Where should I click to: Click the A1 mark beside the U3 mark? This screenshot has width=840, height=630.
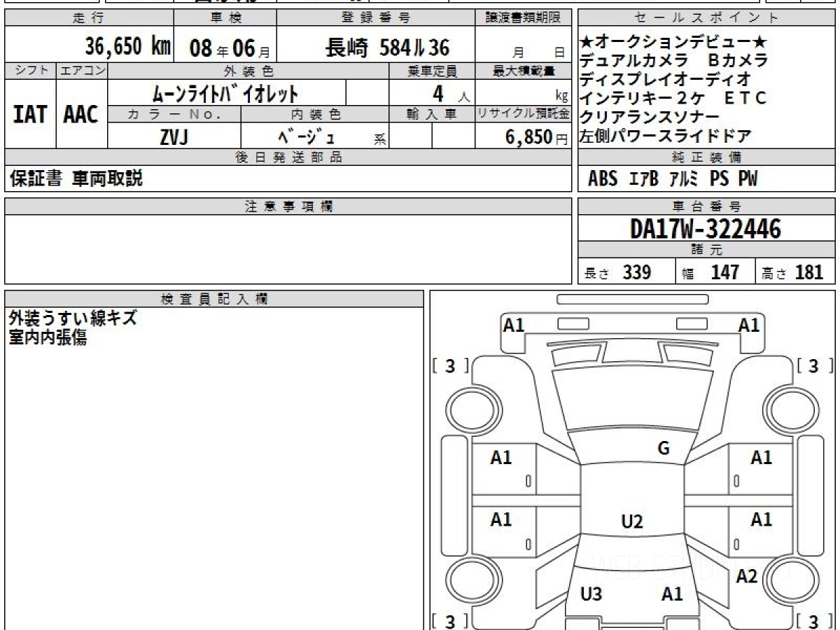click(x=672, y=594)
